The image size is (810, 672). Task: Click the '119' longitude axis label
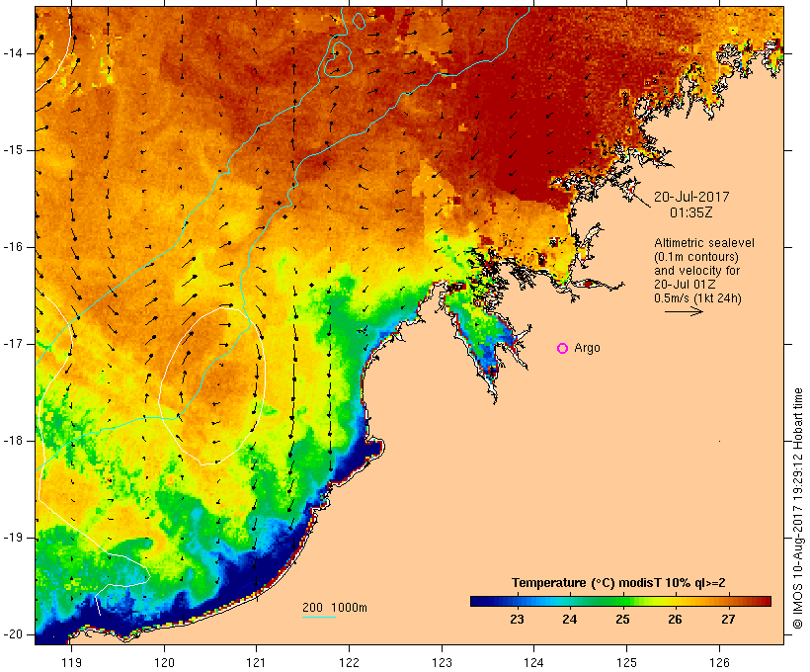pyautogui.click(x=71, y=662)
